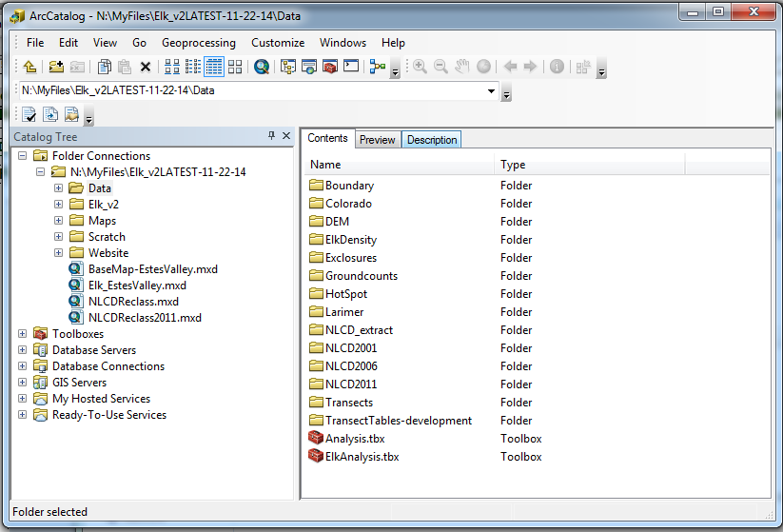This screenshot has height=532, width=783.
Task: Select Elk_EstesValley.mxd in Catalog Tree
Action: 136,286
